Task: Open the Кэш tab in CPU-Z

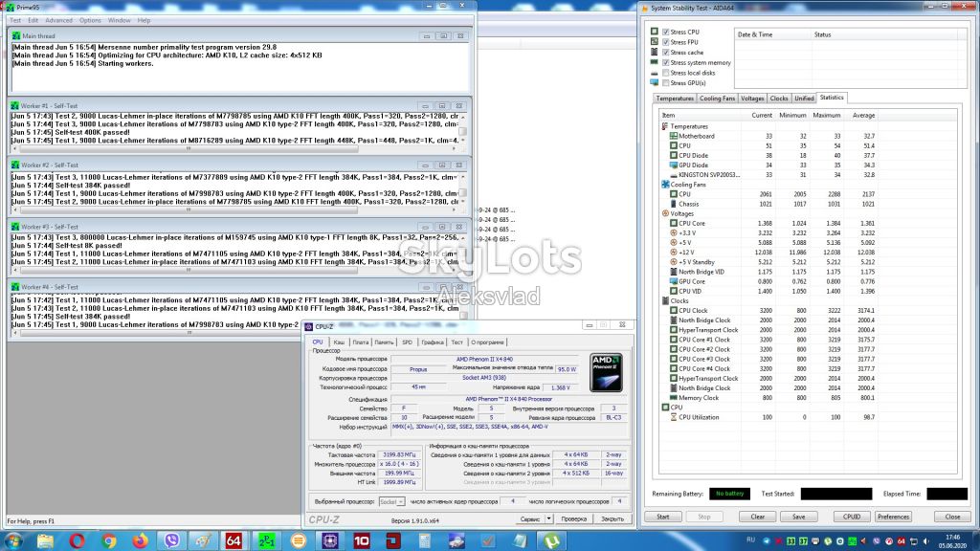Action: pos(339,342)
